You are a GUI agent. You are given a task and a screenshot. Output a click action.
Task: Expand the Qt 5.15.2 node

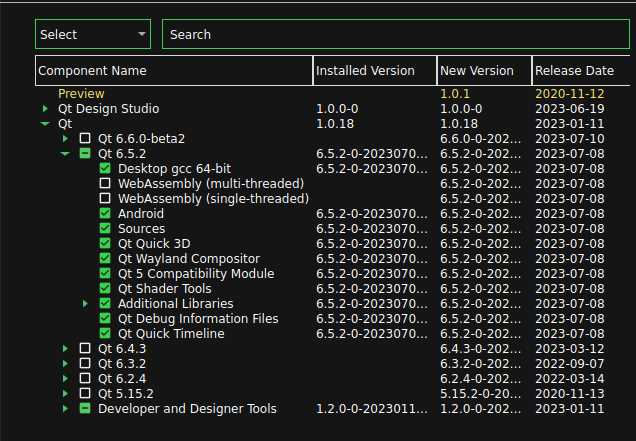[65, 394]
